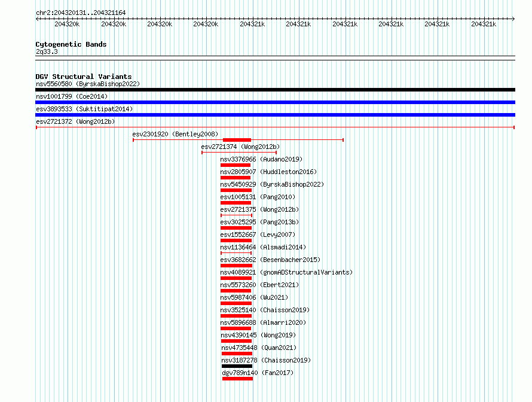The width and height of the screenshot is (532, 402).
Task: Select the esv2721374 red span line
Action: tap(239, 153)
